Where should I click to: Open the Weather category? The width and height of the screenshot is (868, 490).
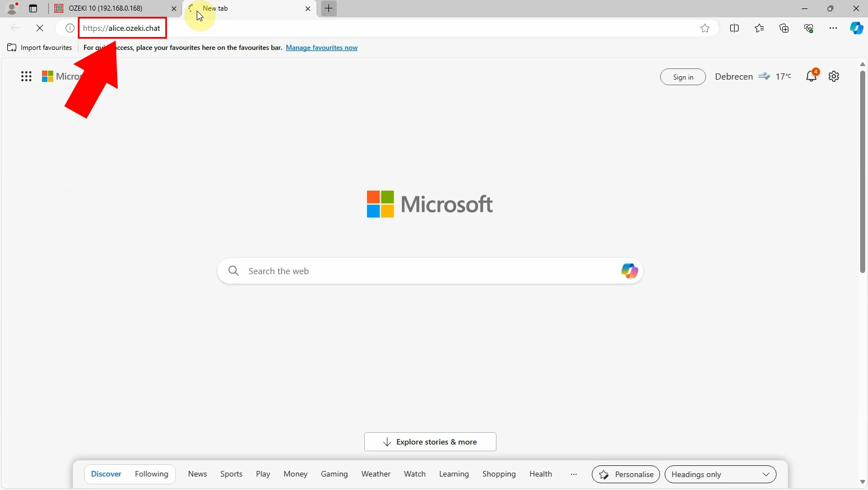coord(376,474)
